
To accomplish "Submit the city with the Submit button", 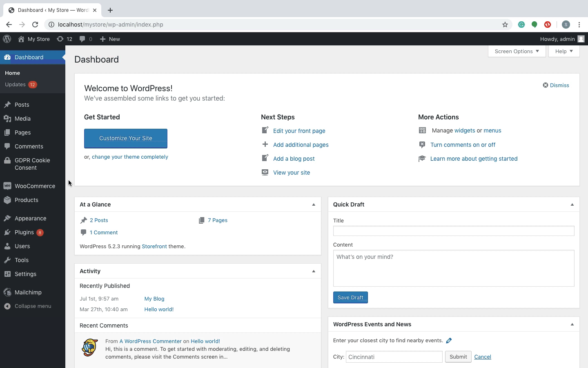I will 458,357.
